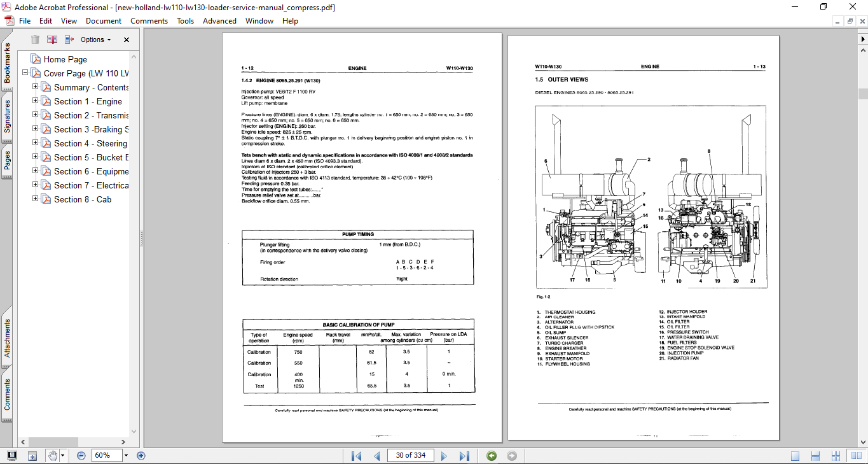
Task: Jump to the first page
Action: [356, 456]
